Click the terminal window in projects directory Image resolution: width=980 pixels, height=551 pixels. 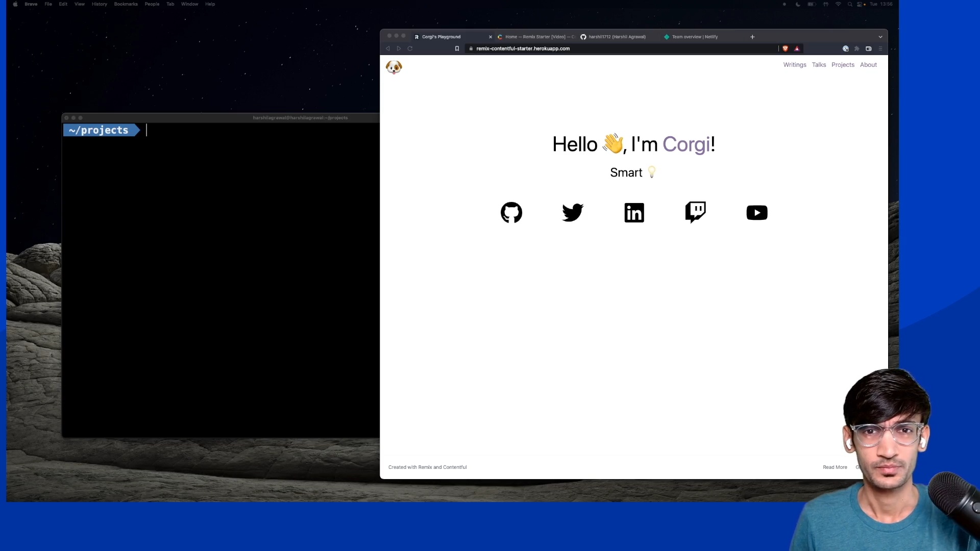[222, 276]
